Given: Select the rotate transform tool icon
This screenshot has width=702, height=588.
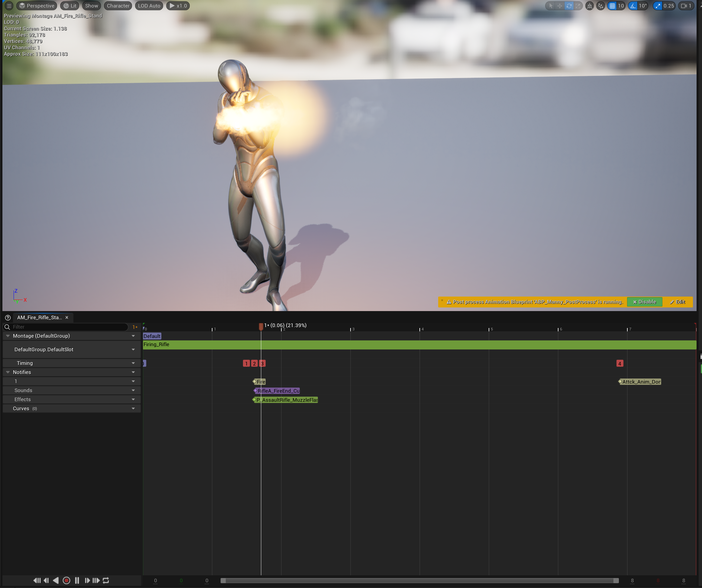Looking at the screenshot, I should (x=569, y=6).
